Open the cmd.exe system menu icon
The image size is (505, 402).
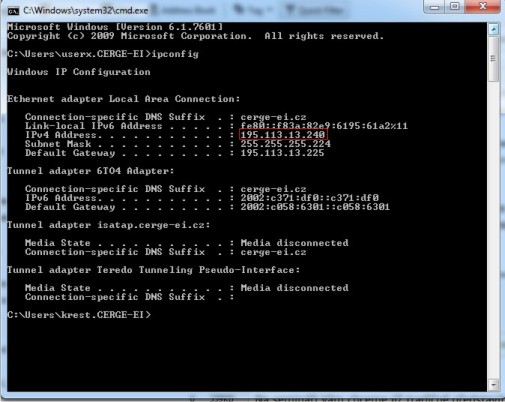pos(13,11)
